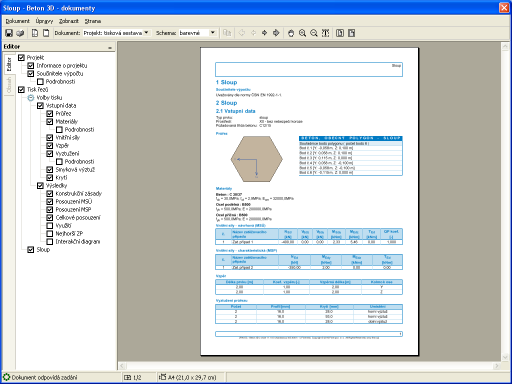Screen dimensions: 512x384
Task: Enable the Interakční diagram checkbox
Action: click(x=50, y=242)
